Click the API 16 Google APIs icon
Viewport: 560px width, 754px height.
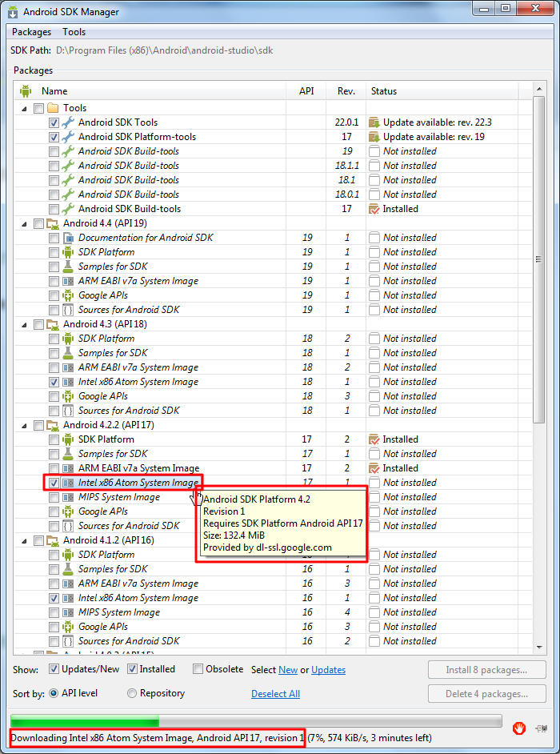click(68, 627)
